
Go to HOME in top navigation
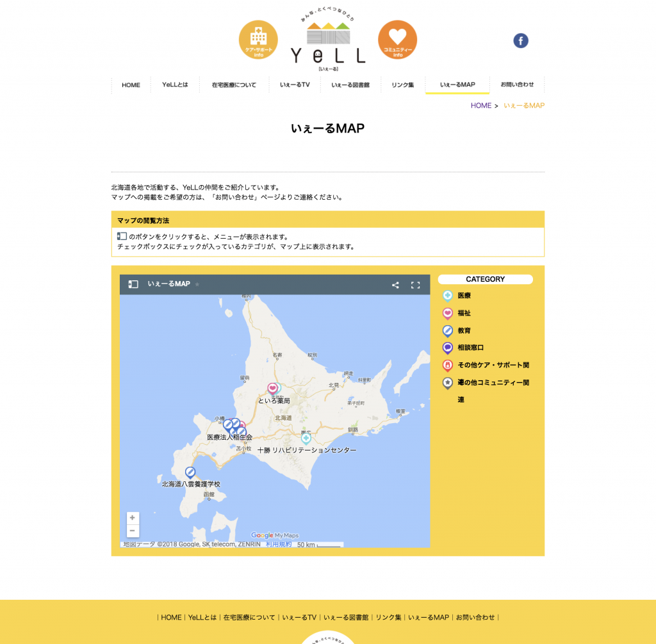tap(131, 85)
